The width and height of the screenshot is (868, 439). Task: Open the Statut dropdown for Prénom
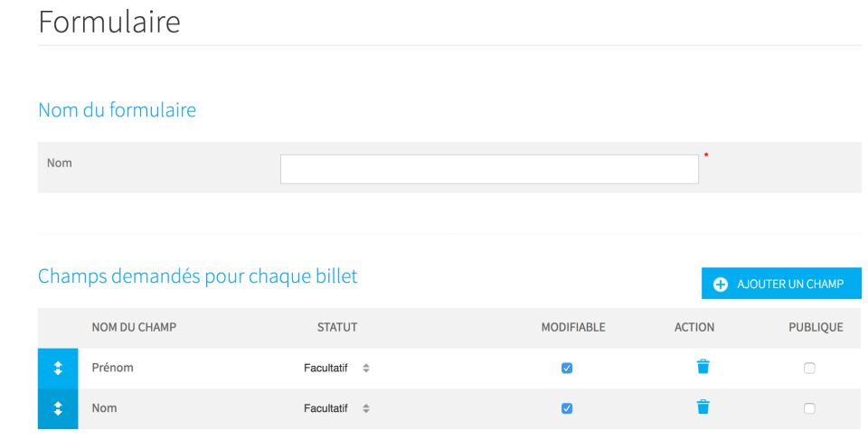tap(336, 369)
